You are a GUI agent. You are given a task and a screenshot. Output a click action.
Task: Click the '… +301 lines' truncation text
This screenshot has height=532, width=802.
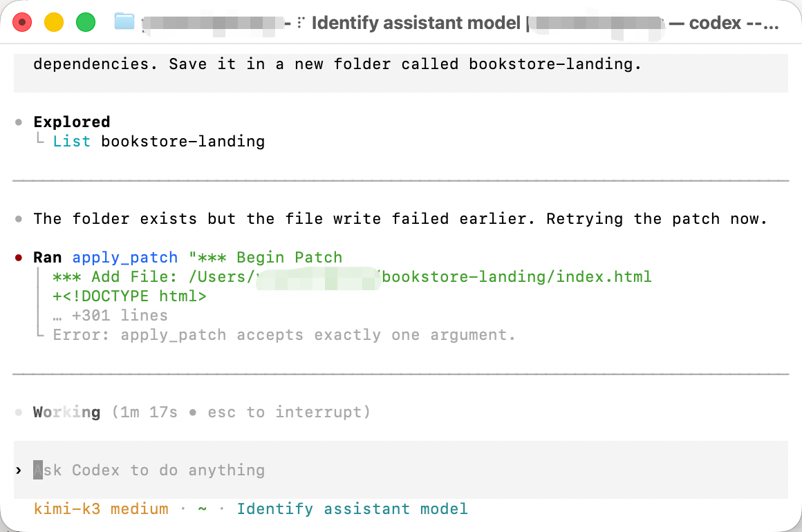(110, 316)
